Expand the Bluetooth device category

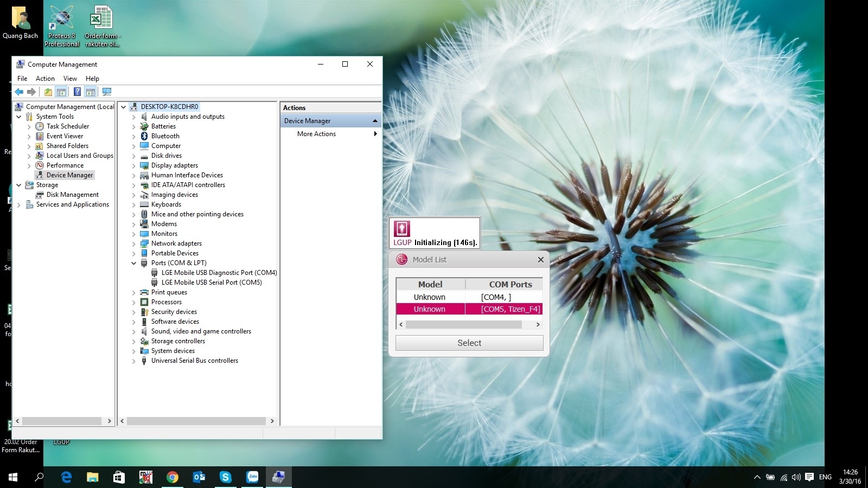[134, 136]
